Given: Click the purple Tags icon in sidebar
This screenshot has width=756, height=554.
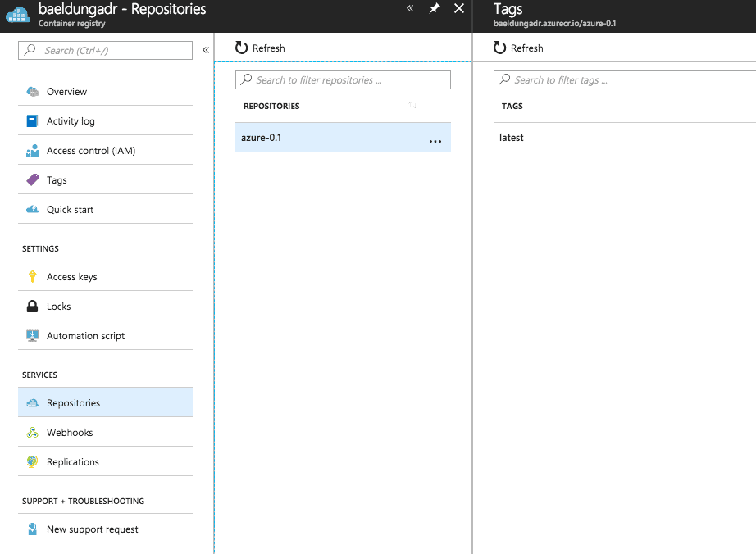Looking at the screenshot, I should 32,180.
